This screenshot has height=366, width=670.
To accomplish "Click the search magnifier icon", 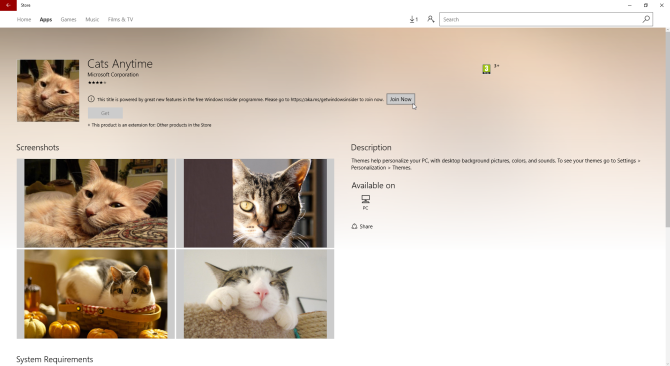I will point(646,19).
